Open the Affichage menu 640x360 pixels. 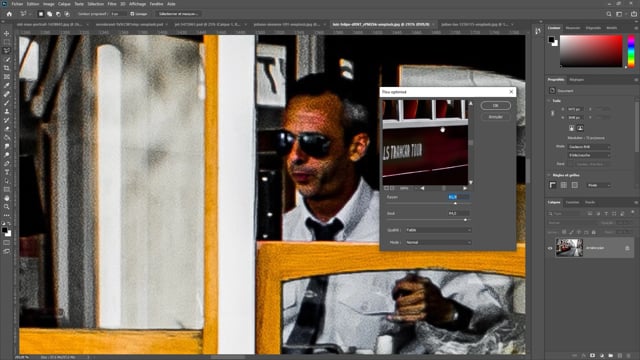point(138,4)
